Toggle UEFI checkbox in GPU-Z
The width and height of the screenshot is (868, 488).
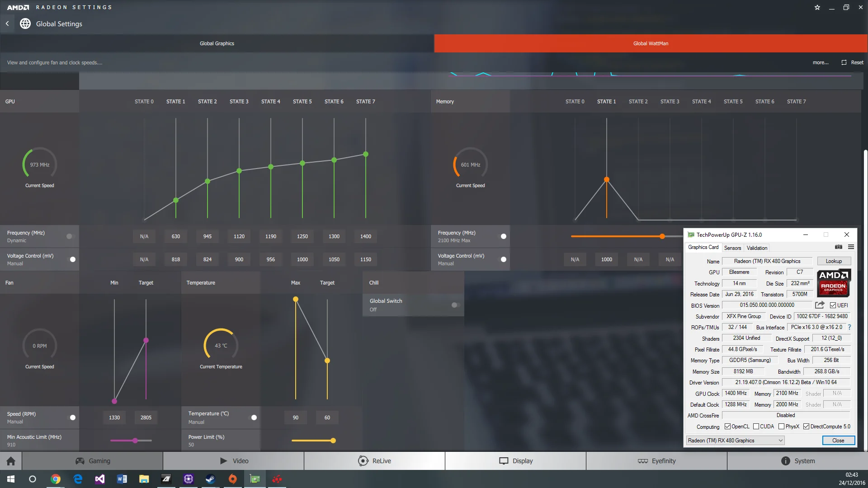(x=833, y=305)
